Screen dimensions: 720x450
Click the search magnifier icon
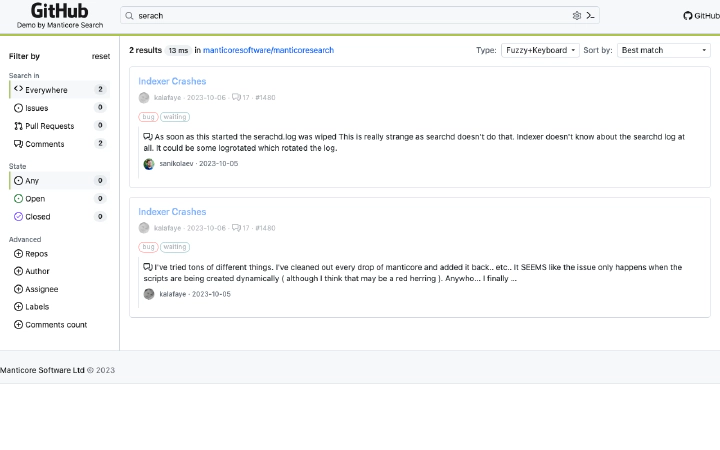129,16
